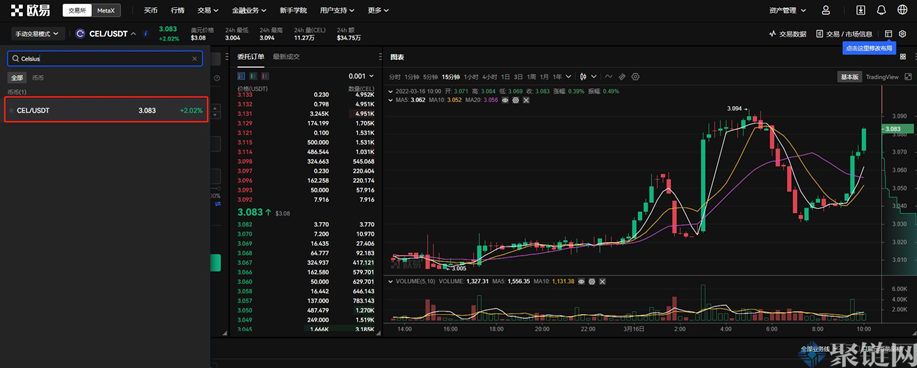Select the bids-only order book view icon
The height and width of the screenshot is (368, 917).
(x=252, y=76)
